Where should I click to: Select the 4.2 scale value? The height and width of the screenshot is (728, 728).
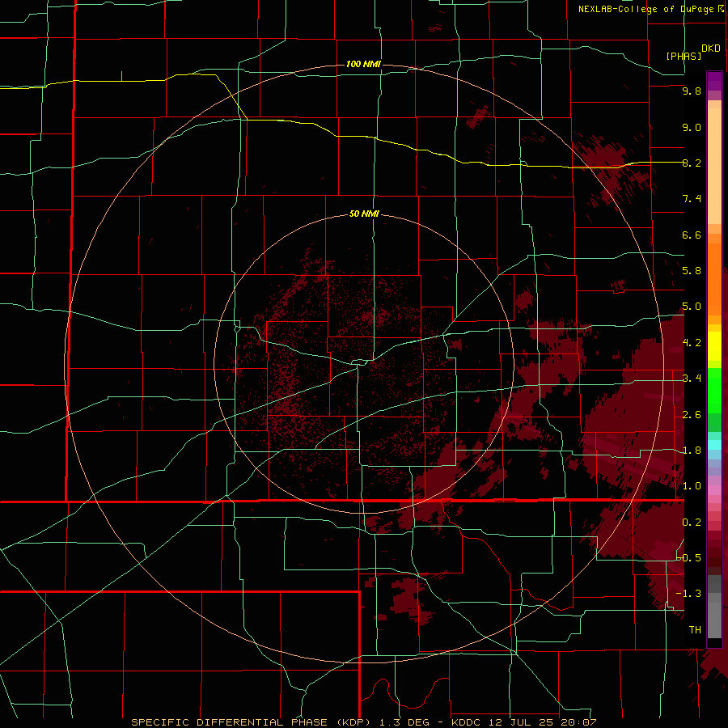coord(692,343)
